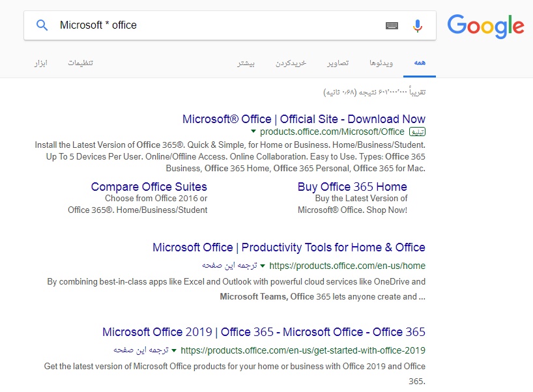
Task: Click the blue search magnifier icon
Action: (42, 25)
